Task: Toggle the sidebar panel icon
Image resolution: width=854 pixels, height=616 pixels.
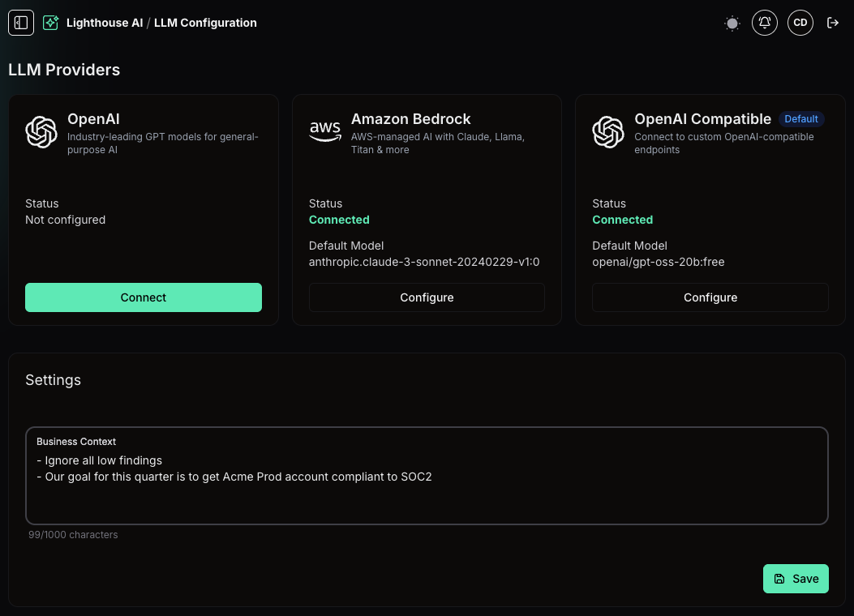Action: [21, 23]
